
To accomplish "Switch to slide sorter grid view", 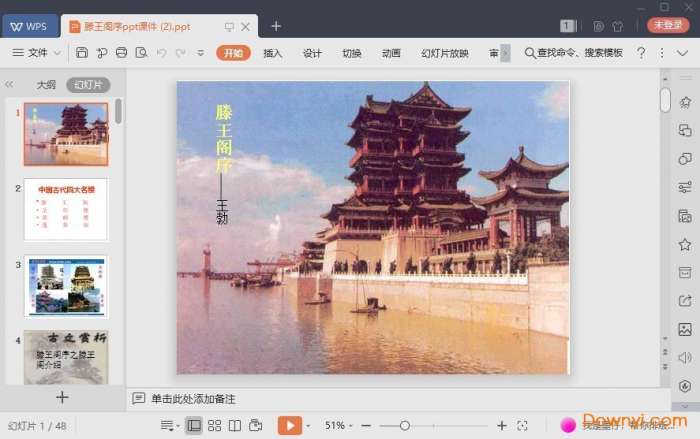I will (214, 426).
